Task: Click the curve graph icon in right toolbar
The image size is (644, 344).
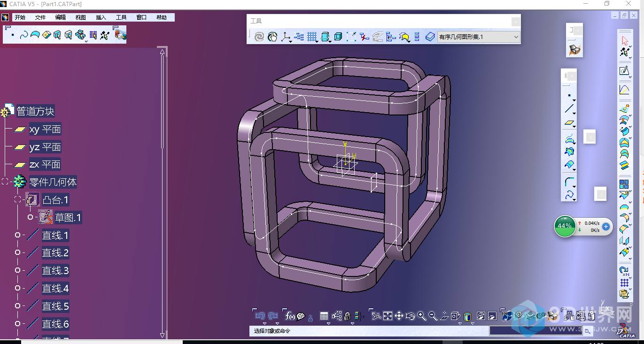Action: [624, 90]
